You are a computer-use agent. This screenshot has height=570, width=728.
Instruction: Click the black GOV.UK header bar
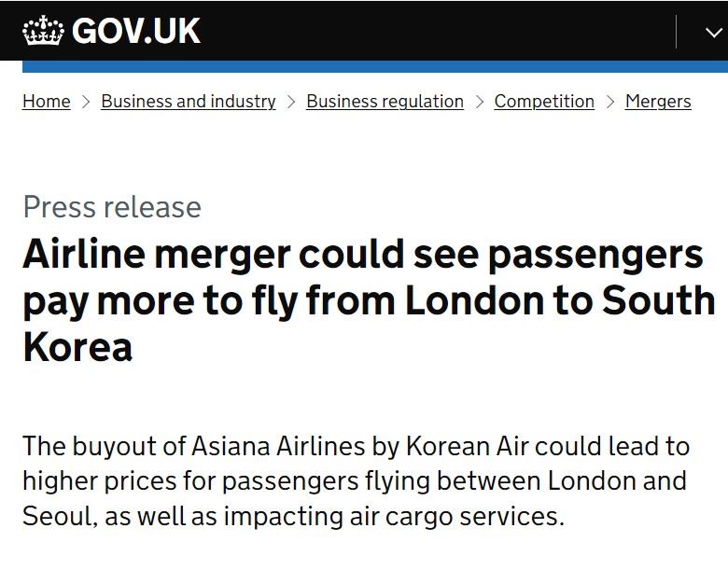364,30
